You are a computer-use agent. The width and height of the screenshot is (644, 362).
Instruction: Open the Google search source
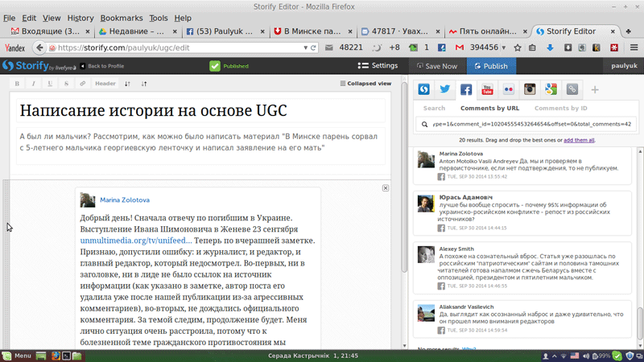551,89
